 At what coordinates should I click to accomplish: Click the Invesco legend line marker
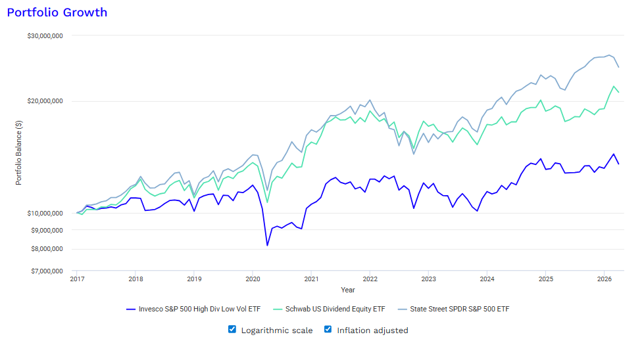130,308
